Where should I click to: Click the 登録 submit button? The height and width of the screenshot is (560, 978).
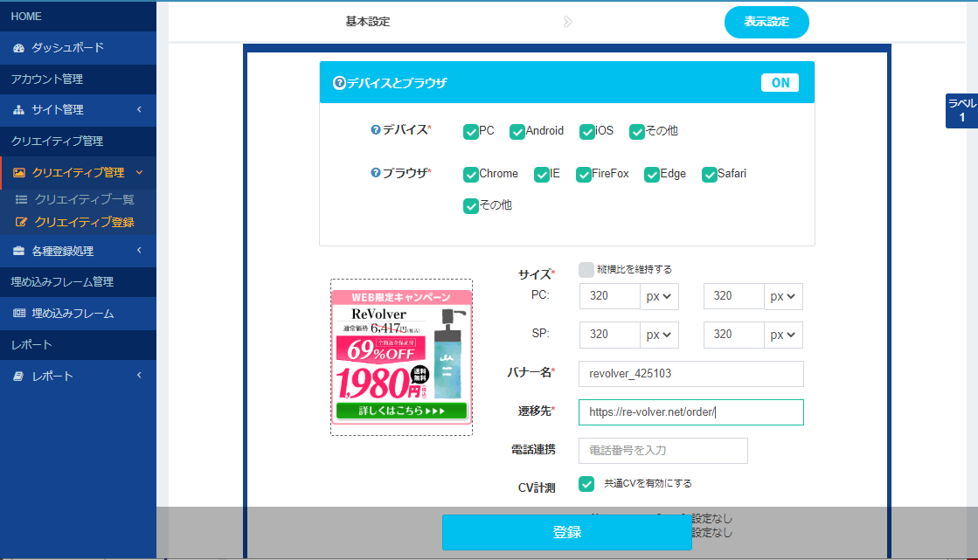pos(567,532)
